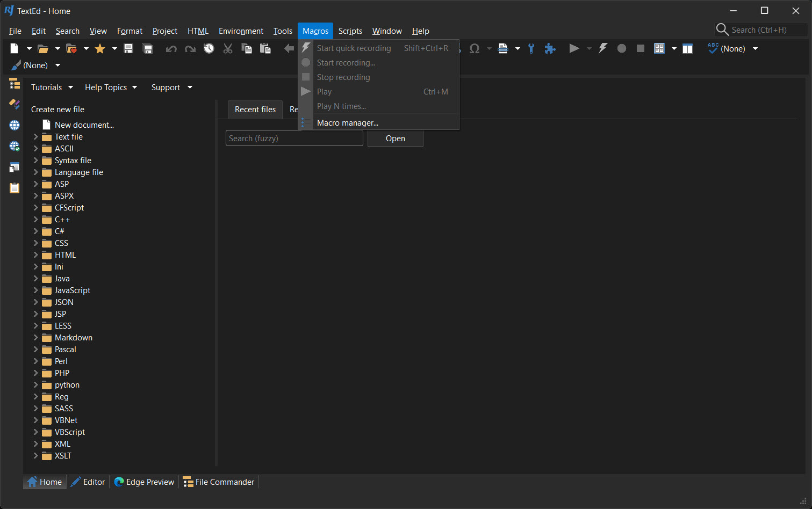Open the Tools menu

click(x=283, y=31)
